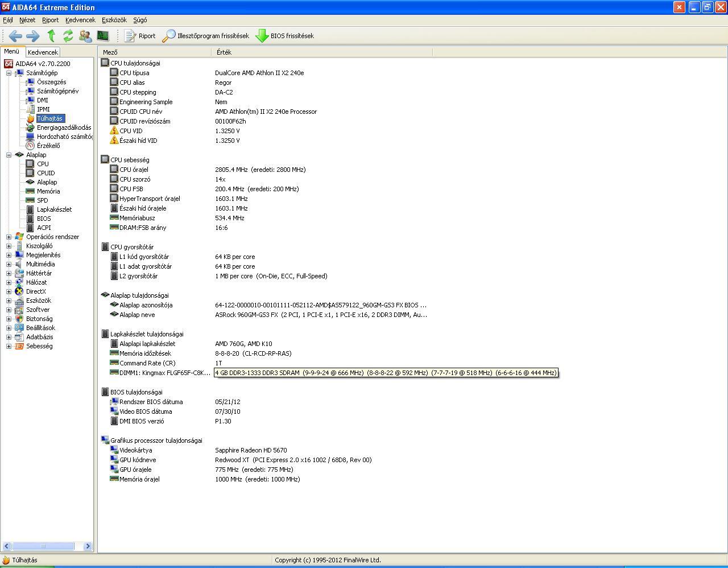Select the IPMI tree item
Image resolution: width=728 pixels, height=568 pixels.
(43, 109)
